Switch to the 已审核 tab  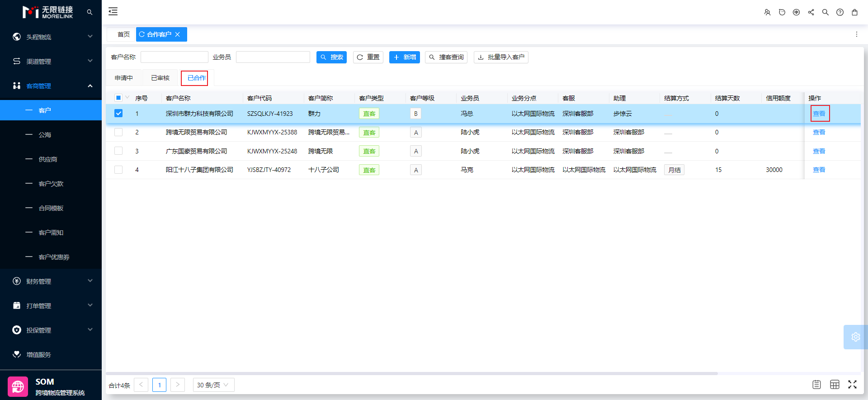coord(160,78)
